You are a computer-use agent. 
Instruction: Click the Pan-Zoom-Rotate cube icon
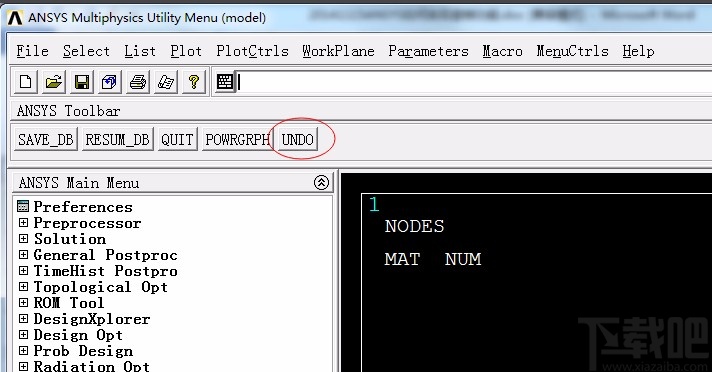pyautogui.click(x=109, y=82)
